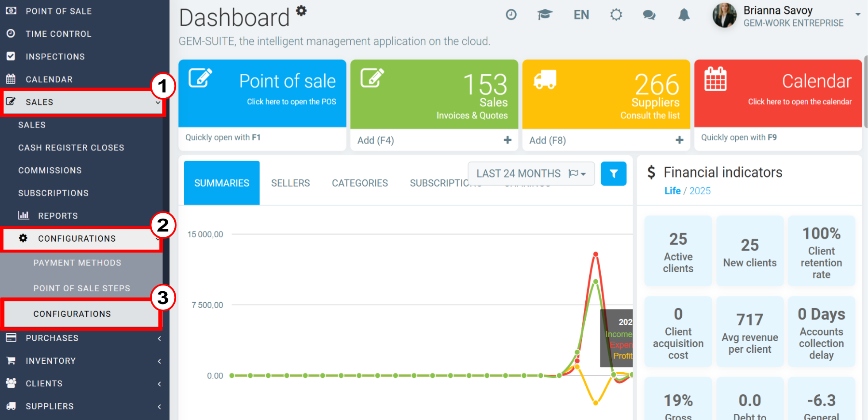
Task: Open the time clock icon in header
Action: coord(511,15)
